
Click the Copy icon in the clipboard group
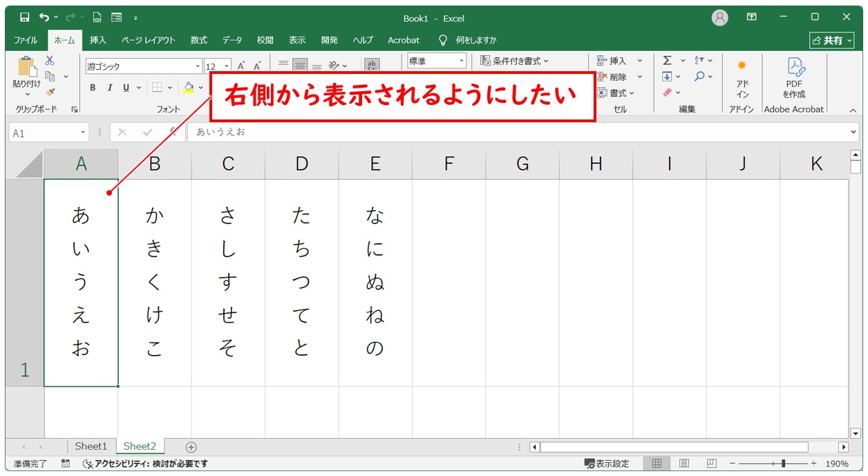click(x=50, y=76)
